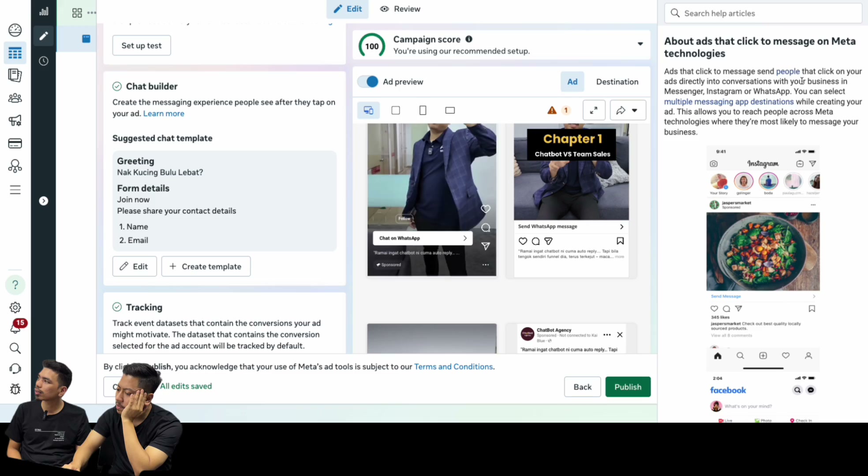Open the billing credit card icon

click(x=15, y=143)
